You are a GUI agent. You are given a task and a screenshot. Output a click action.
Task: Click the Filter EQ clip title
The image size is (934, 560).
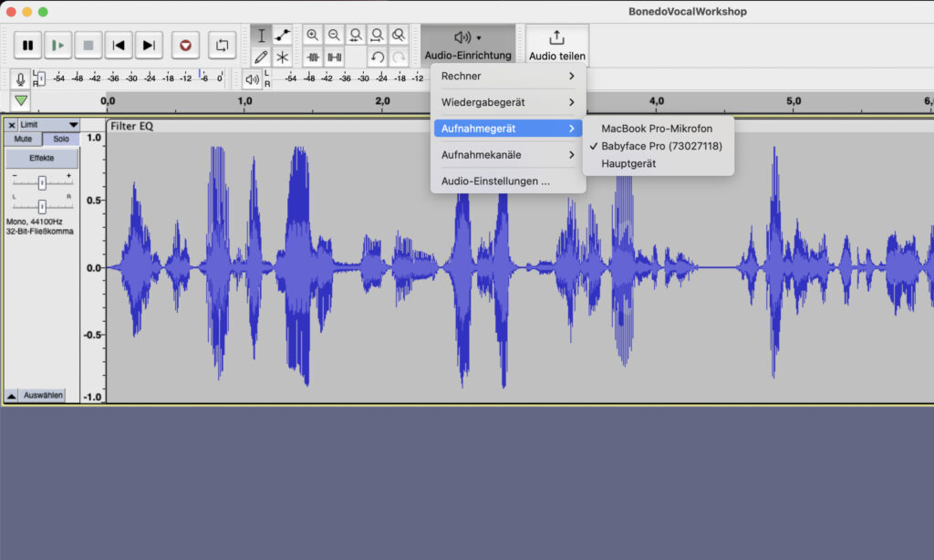click(131, 126)
